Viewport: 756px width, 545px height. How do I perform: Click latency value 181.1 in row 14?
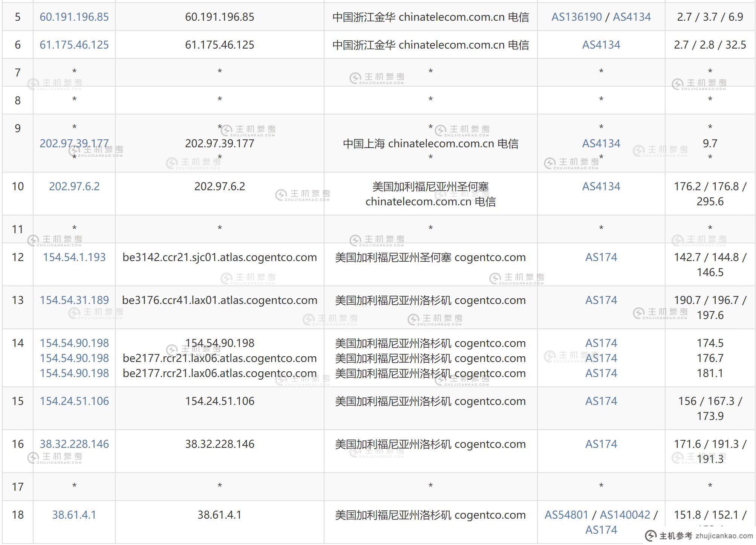710,373
